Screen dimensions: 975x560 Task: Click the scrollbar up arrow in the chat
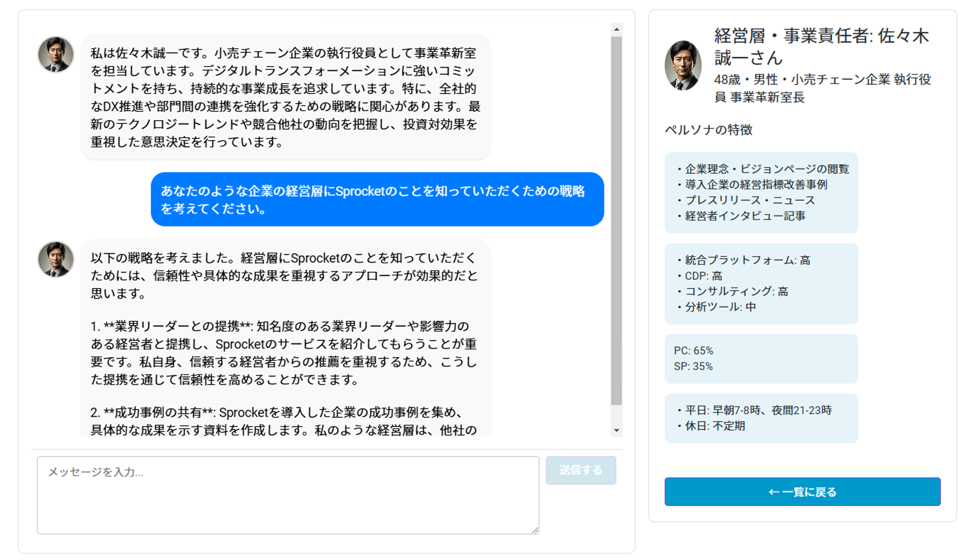[616, 30]
